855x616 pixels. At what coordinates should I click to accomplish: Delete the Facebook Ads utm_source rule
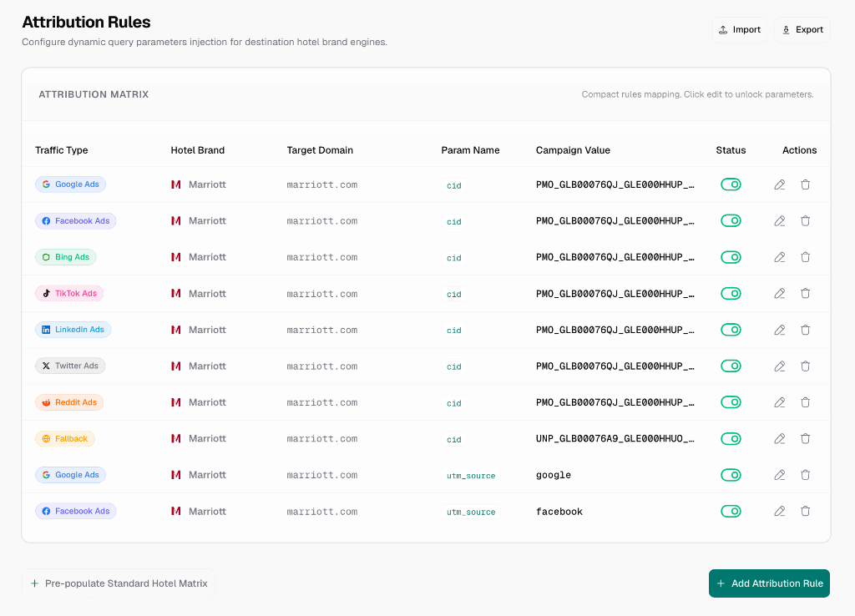[806, 512]
